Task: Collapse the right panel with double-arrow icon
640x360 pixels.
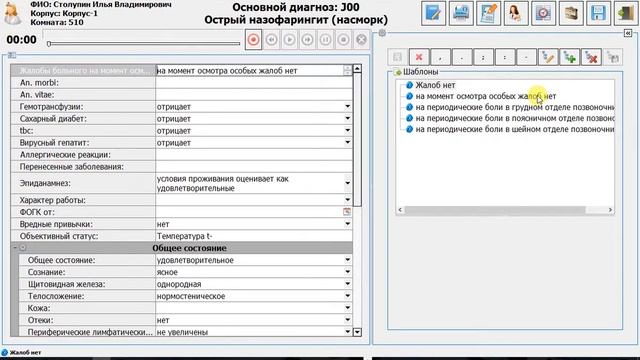Action: (628, 33)
